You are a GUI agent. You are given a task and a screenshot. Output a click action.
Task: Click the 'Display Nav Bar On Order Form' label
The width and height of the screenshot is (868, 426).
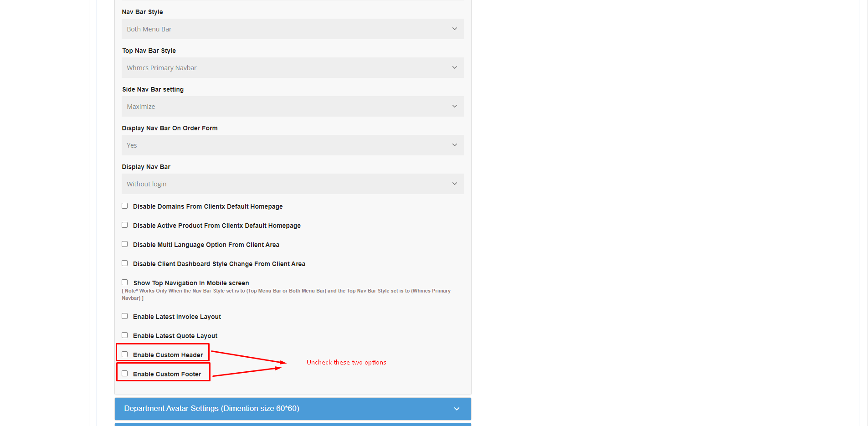point(169,128)
